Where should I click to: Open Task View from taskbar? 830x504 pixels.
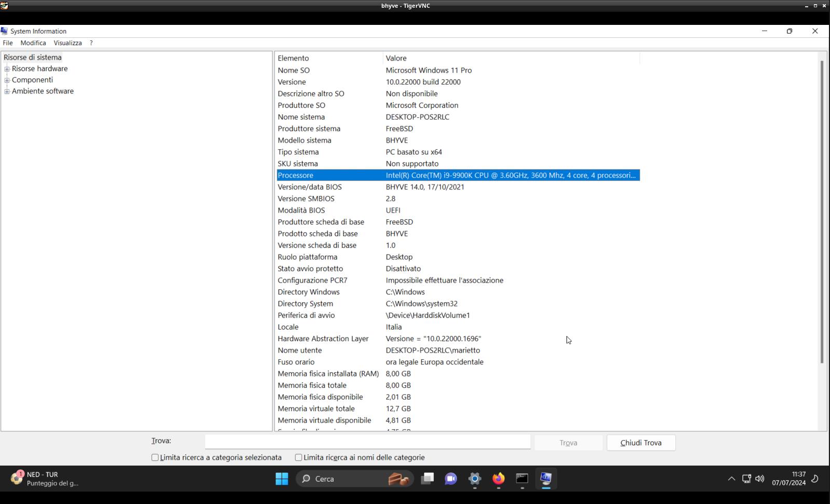click(427, 479)
